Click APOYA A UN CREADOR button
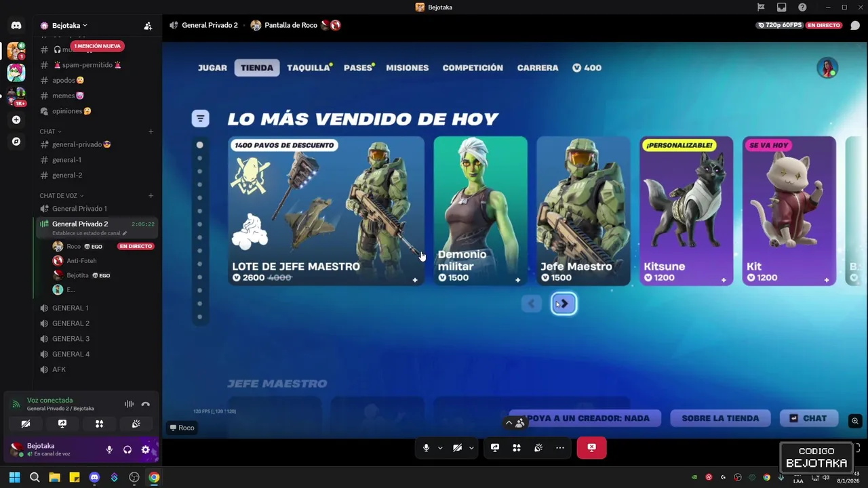 point(584,418)
